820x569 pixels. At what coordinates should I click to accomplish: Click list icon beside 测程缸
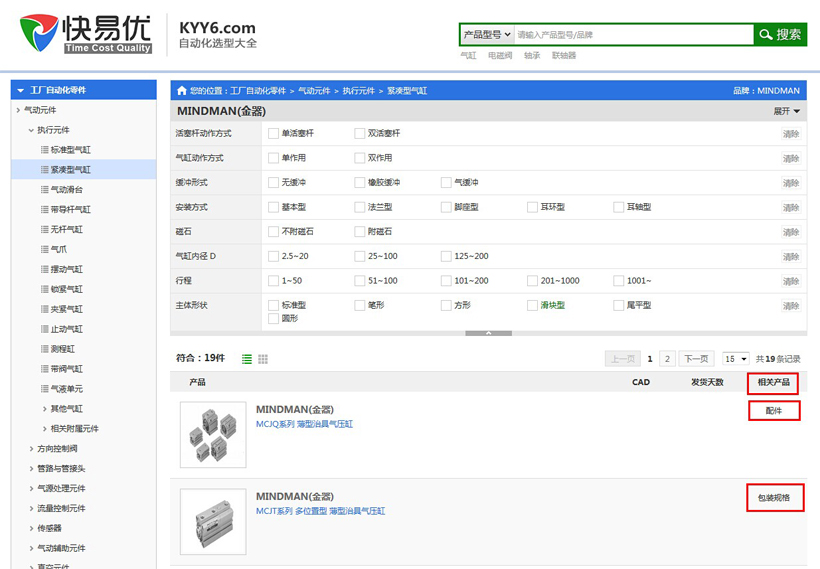[45, 349]
